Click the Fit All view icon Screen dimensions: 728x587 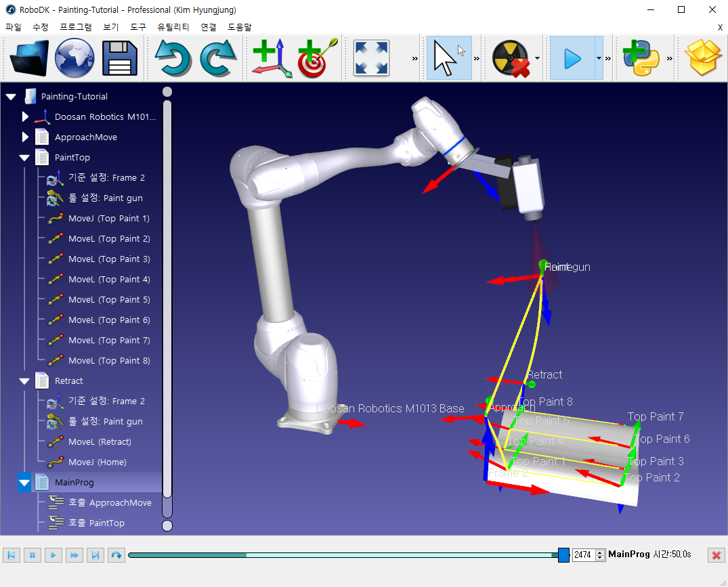coord(371,58)
